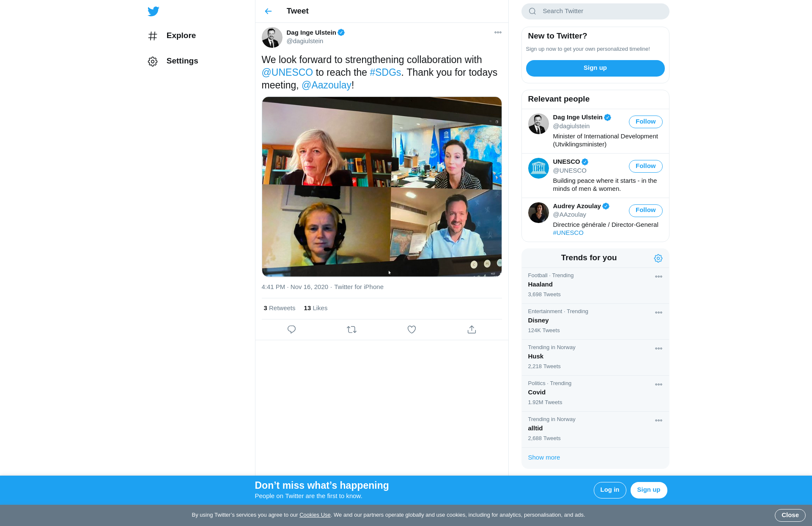Open the tweet's more options menu
Screen dimensions: 812x526
[x=498, y=33]
